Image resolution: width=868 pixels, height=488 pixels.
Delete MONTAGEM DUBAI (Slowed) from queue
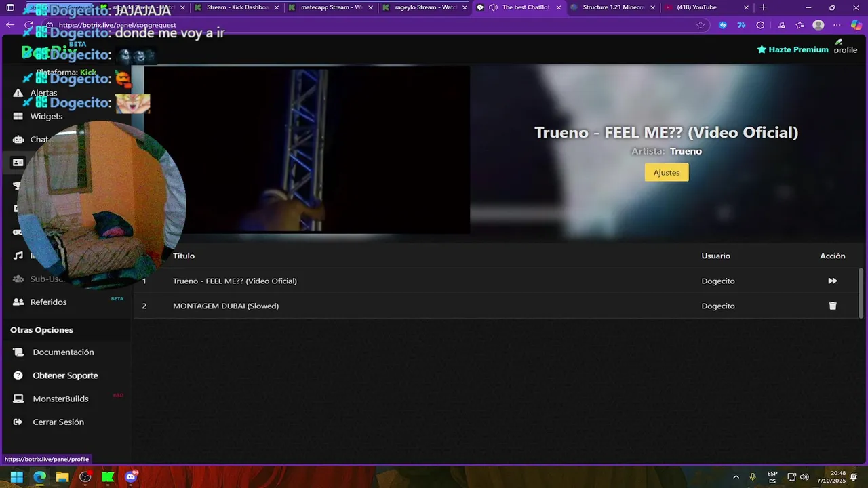[833, 306]
